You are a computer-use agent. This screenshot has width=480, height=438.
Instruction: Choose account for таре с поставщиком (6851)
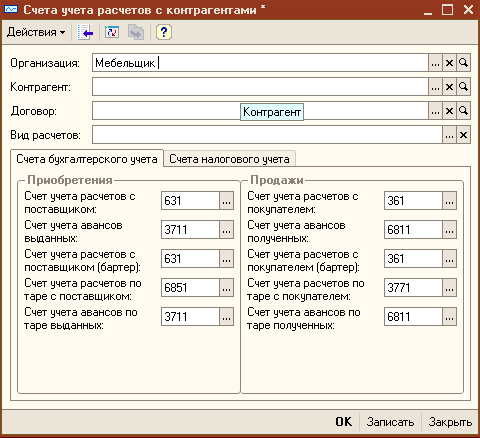pyautogui.click(x=226, y=288)
